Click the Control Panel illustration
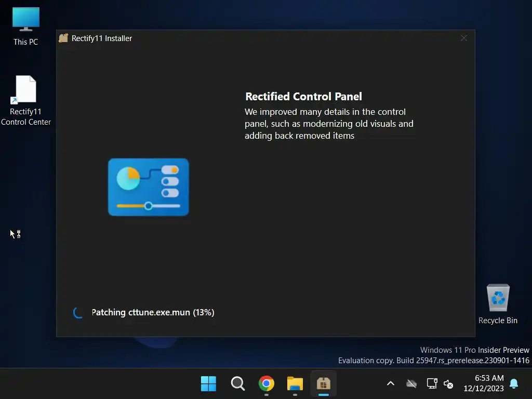532x399 pixels. [x=148, y=187]
